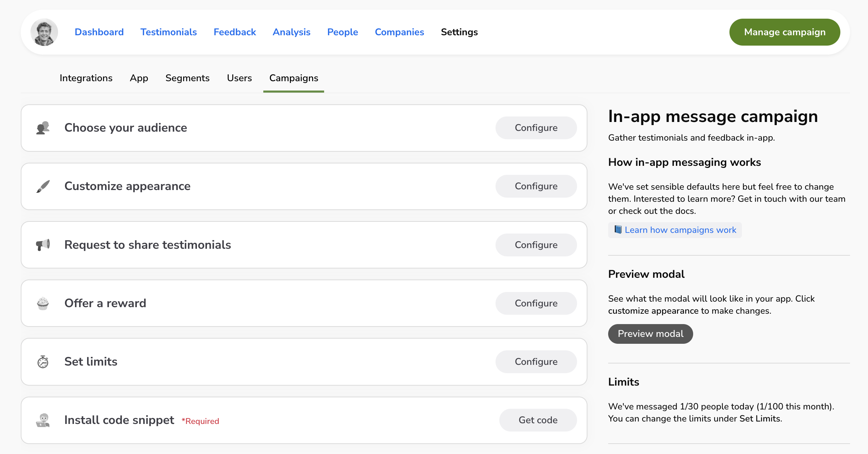Viewport: 868px width, 454px height.
Task: Go to Testimonials in top navigation
Action: pos(169,32)
